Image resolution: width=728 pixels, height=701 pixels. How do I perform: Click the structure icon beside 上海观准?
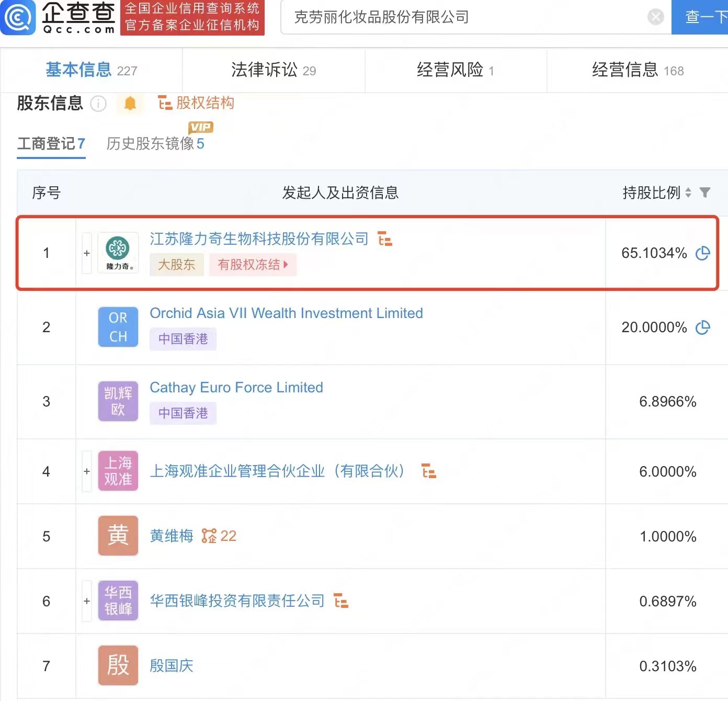coord(429,471)
